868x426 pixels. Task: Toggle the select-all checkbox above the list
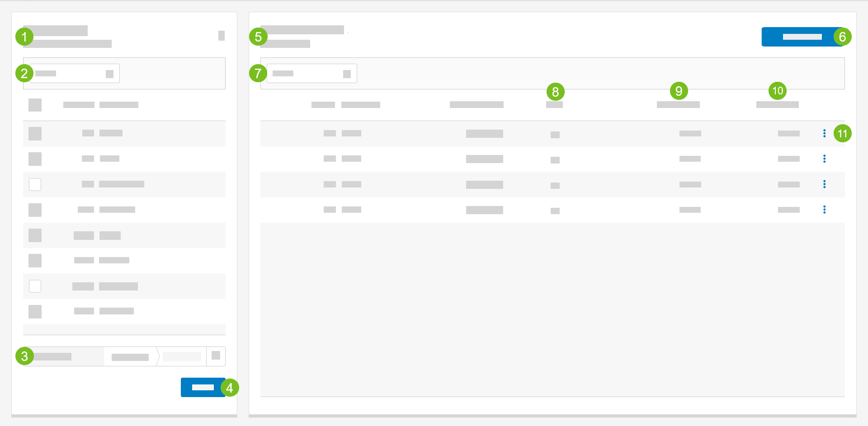point(35,105)
